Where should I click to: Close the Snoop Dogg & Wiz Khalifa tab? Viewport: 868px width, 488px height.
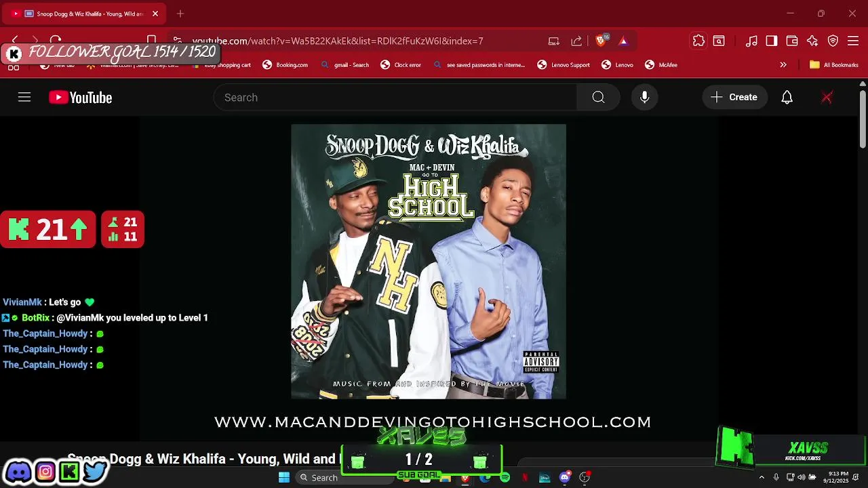pyautogui.click(x=155, y=14)
